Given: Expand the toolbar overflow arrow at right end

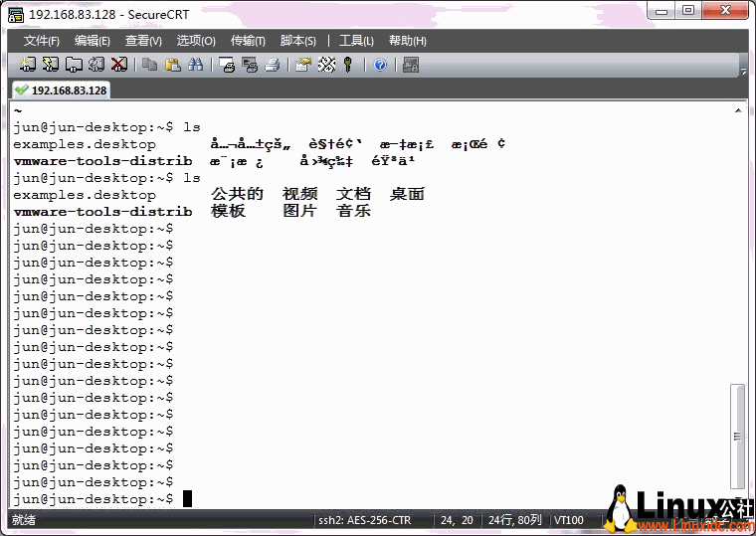Looking at the screenshot, I should click(743, 69).
